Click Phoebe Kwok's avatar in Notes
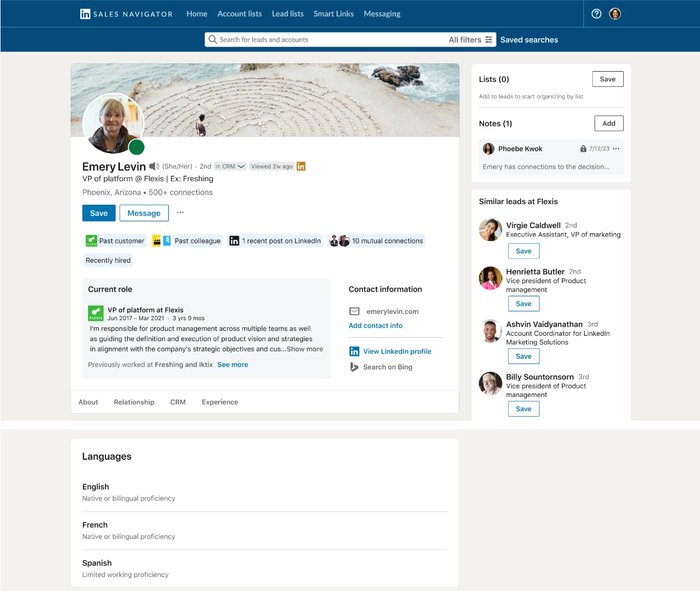This screenshot has height=591, width=700. point(489,149)
